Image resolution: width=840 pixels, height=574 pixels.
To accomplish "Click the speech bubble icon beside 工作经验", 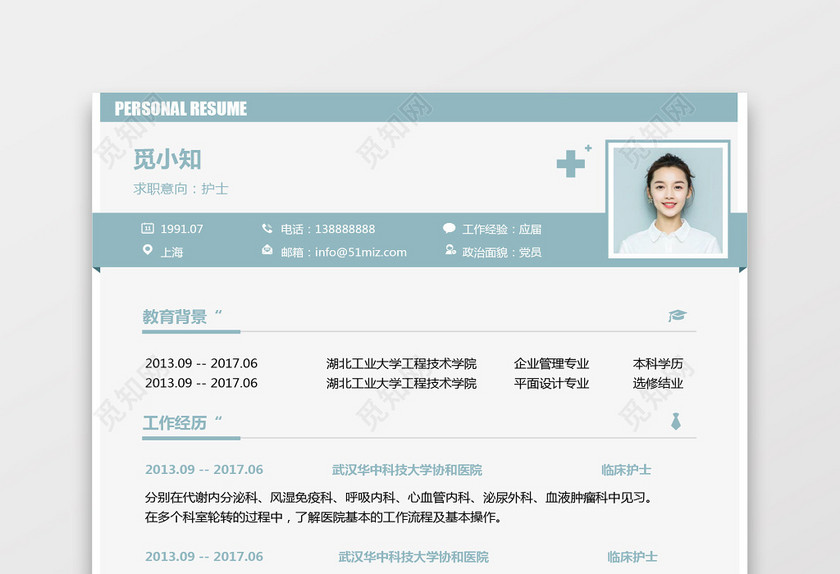I will [449, 228].
